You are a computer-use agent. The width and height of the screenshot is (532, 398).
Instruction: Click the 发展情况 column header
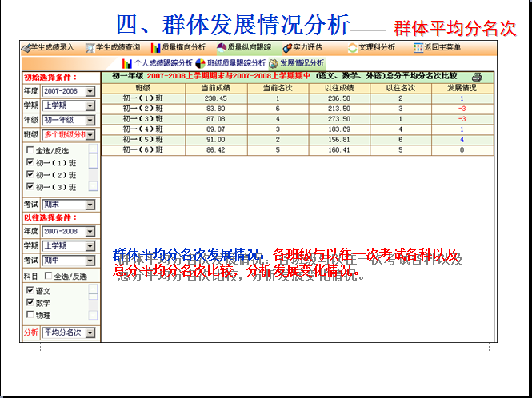click(462, 87)
